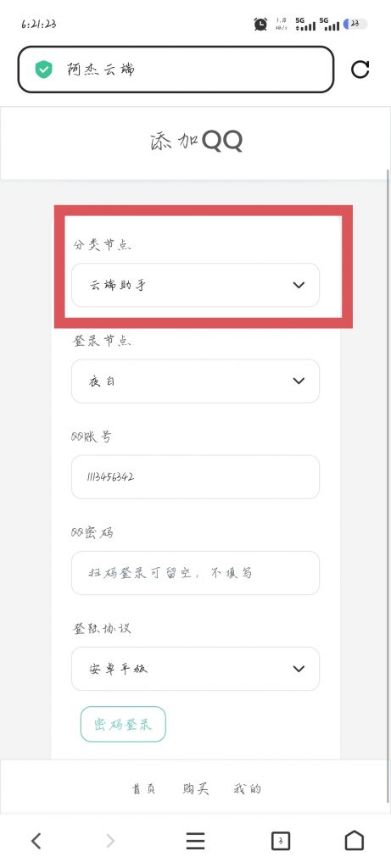Tap the browser forward arrow
Image resolution: width=391 pixels, height=868 pixels.
(x=110, y=841)
